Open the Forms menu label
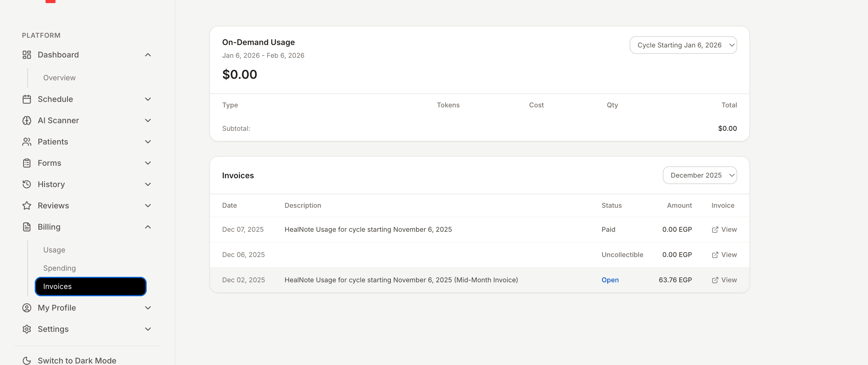 click(50, 163)
